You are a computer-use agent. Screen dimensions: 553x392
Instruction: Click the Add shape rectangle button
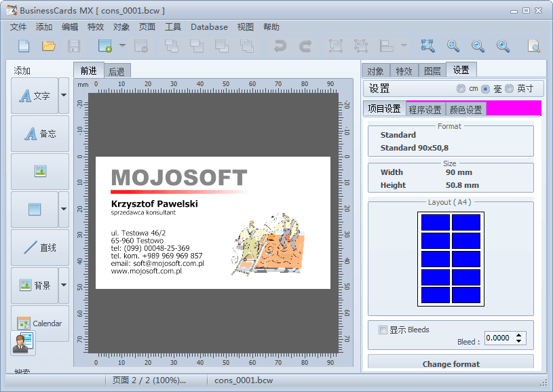tap(35, 210)
